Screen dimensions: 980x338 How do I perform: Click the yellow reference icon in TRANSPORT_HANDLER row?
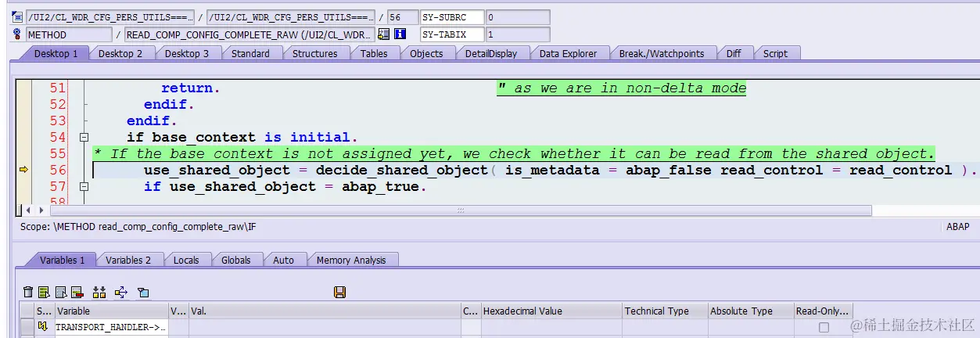pyautogui.click(x=44, y=327)
